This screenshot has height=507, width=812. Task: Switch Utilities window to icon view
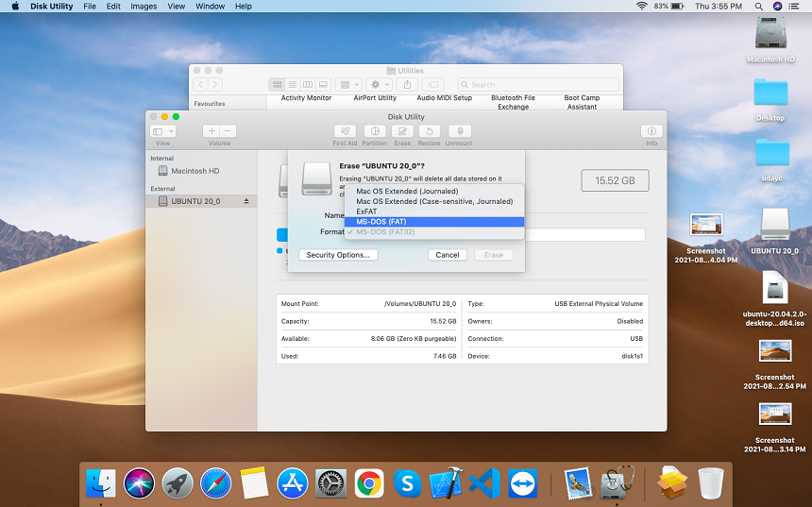[277, 84]
